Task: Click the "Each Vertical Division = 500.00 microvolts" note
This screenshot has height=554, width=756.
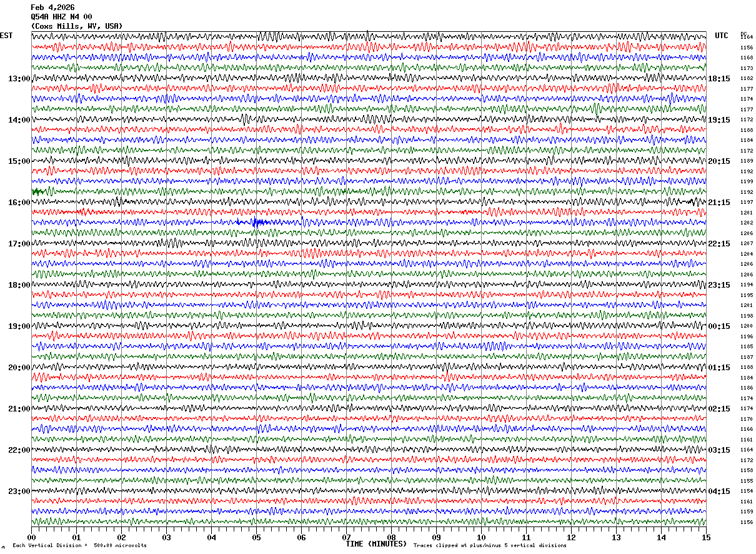Action: (79, 545)
